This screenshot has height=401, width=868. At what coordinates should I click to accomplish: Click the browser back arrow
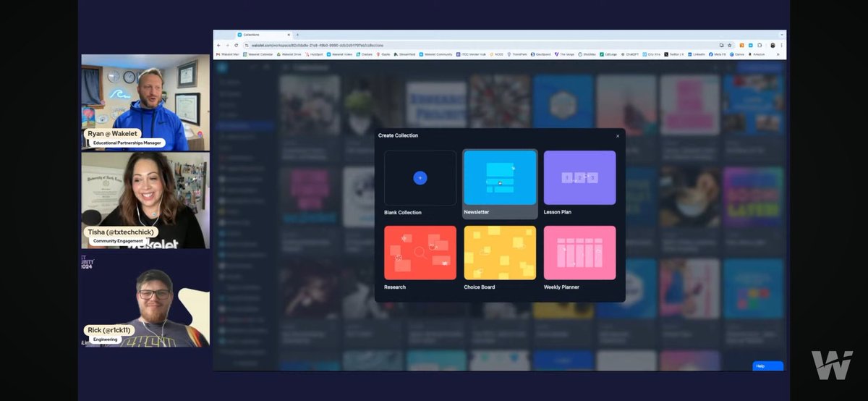[218, 46]
